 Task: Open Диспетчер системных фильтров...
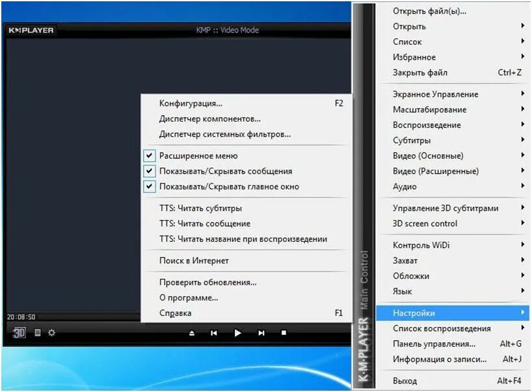pos(246,134)
